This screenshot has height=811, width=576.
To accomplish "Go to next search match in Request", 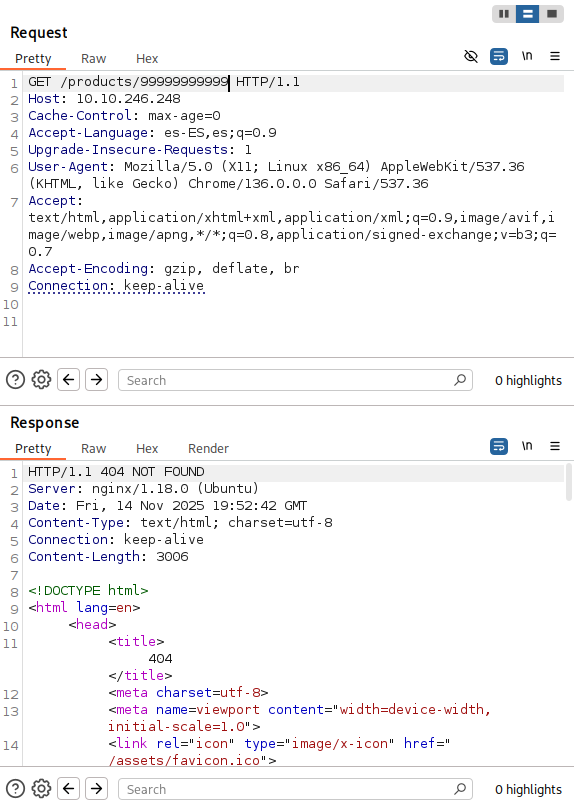I will tap(96, 380).
